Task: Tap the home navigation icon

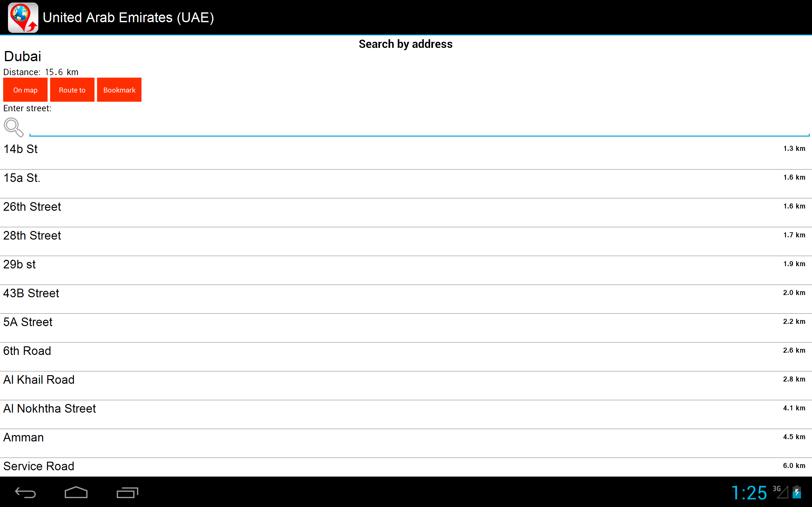Action: [x=76, y=492]
